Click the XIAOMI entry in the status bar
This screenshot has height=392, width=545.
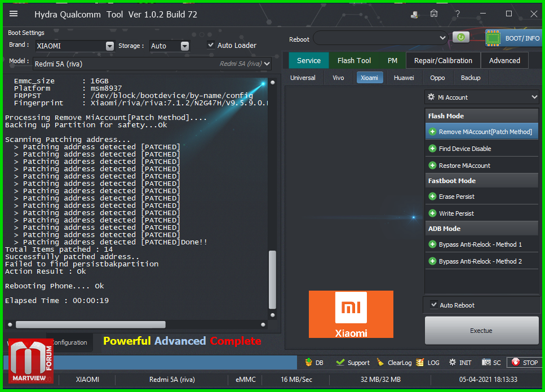pos(87,380)
